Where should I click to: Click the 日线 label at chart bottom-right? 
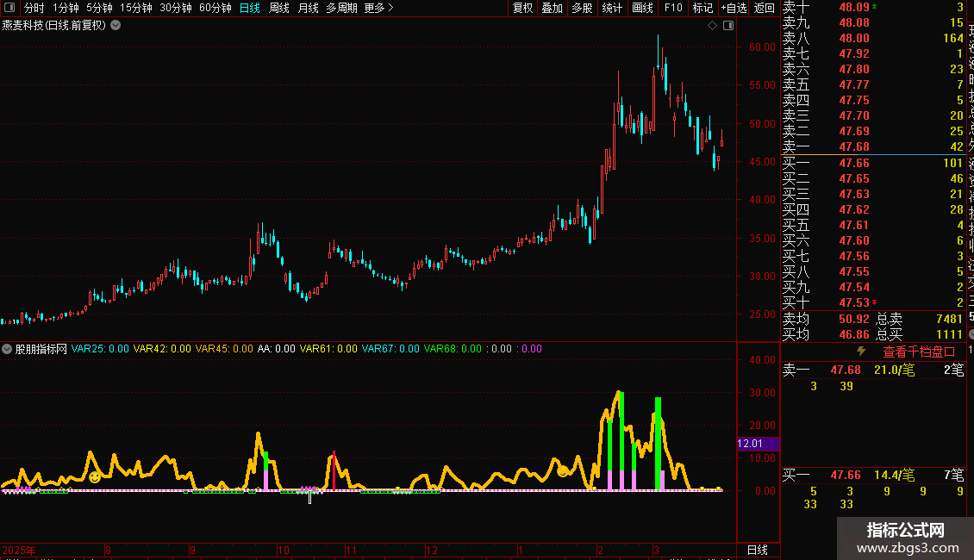pyautogui.click(x=757, y=550)
